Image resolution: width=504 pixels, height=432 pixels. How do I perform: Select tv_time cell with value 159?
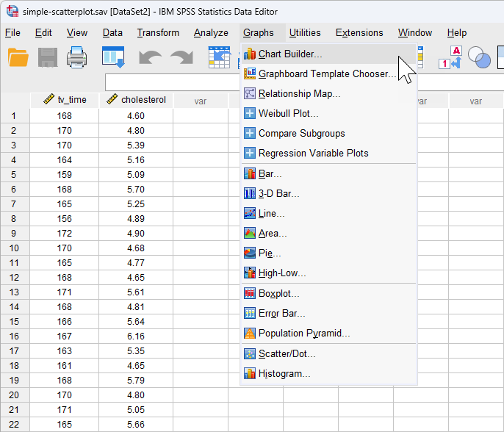coord(65,175)
